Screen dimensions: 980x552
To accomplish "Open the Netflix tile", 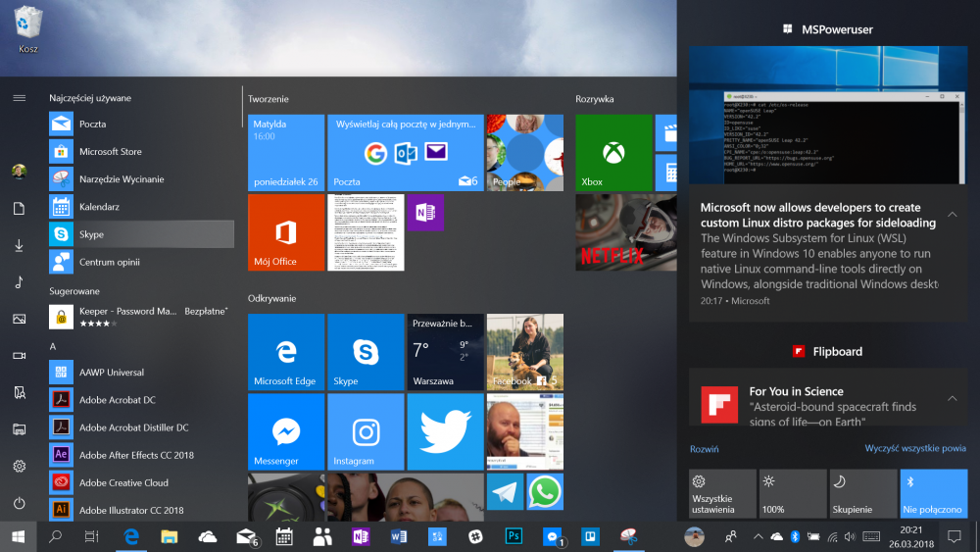I will point(626,232).
